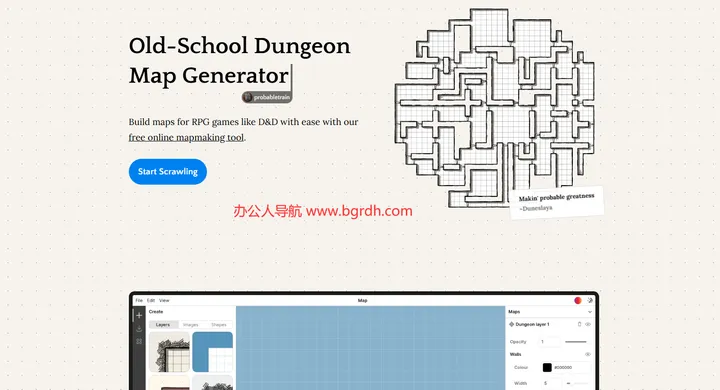Click the Start Scrawling button

[x=168, y=172]
